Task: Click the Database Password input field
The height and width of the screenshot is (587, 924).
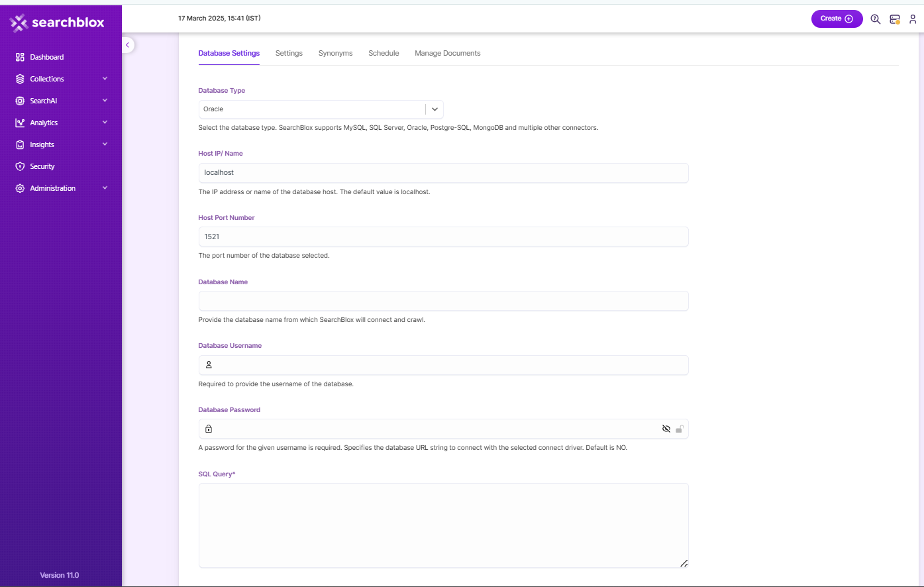Action: point(444,429)
